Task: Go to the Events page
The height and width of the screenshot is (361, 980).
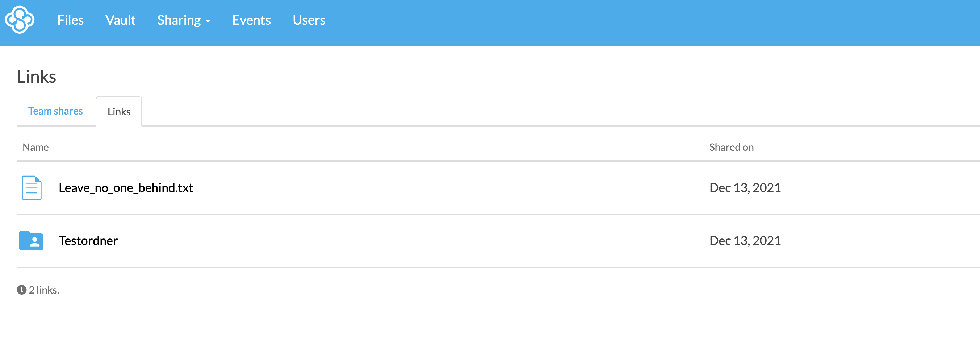Action: point(251,20)
